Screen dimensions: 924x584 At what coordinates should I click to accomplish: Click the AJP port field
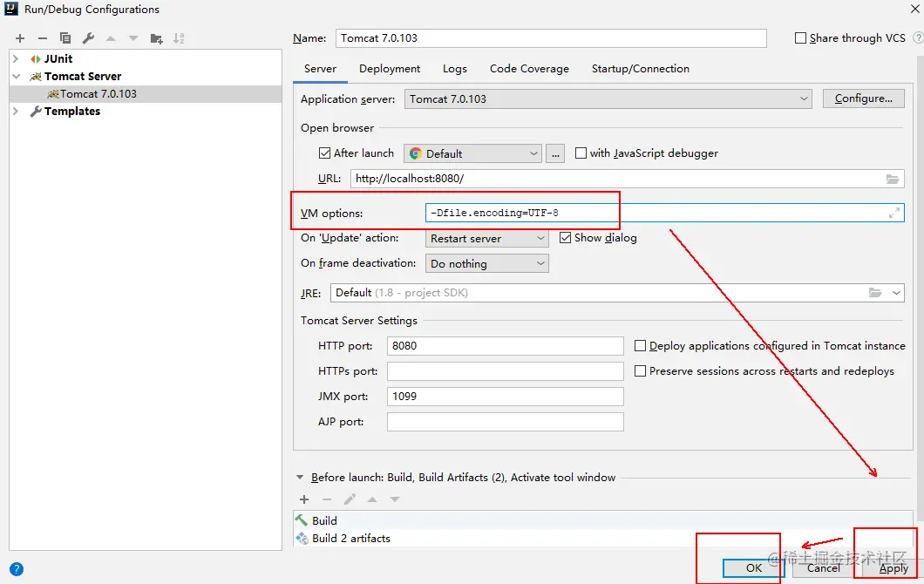point(505,422)
